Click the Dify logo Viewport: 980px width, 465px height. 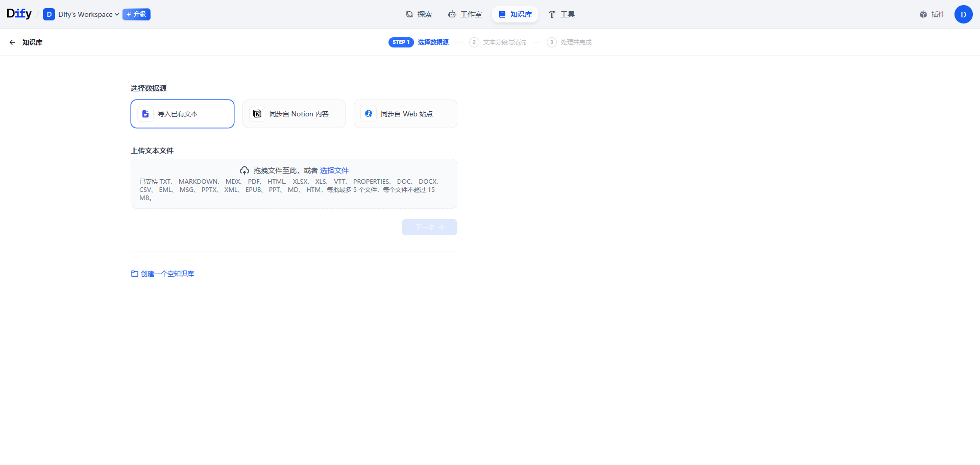point(19,14)
